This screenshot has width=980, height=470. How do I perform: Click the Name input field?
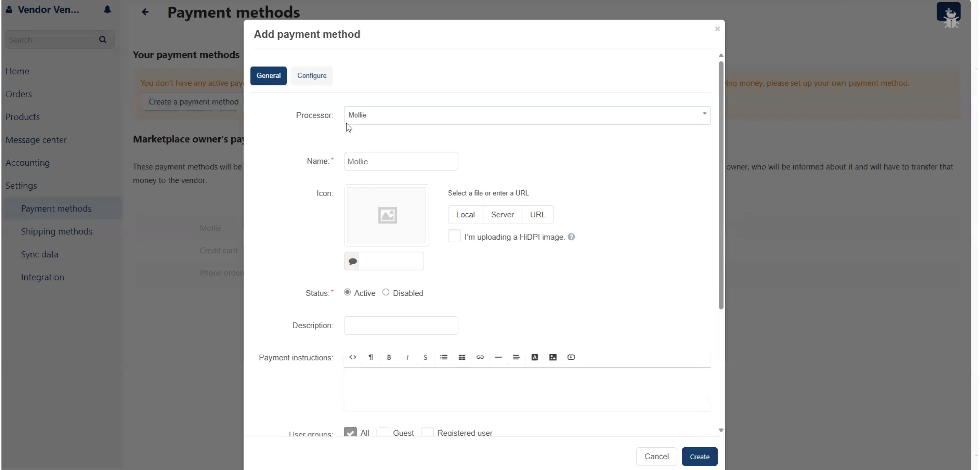pyautogui.click(x=401, y=161)
